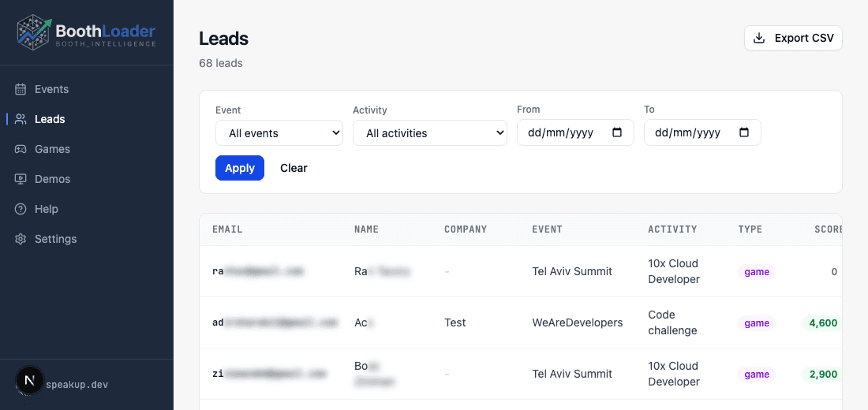Click the EVENT column header
This screenshot has height=410, width=868.
547,229
